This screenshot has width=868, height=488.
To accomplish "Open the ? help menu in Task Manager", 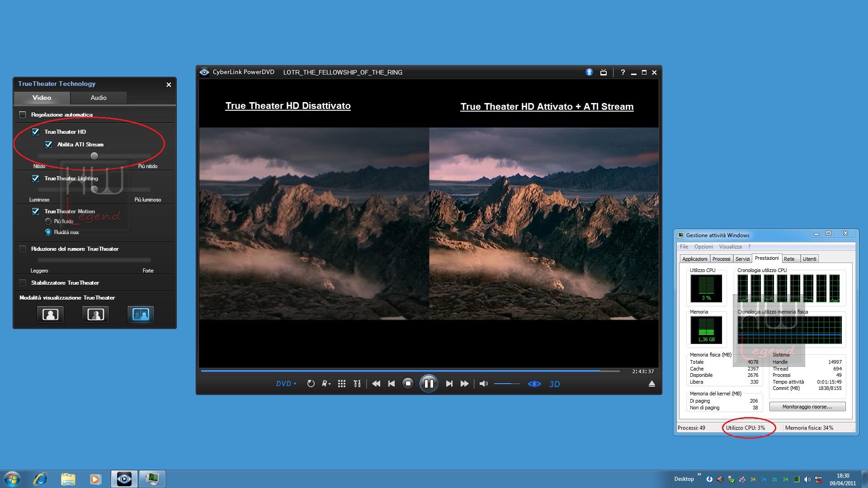I will click(749, 247).
